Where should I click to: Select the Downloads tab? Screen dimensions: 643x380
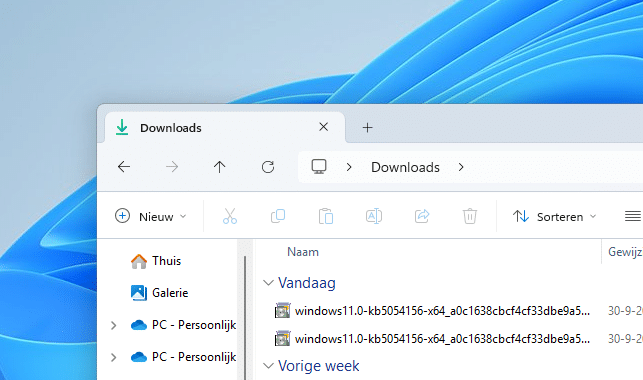[225, 127]
